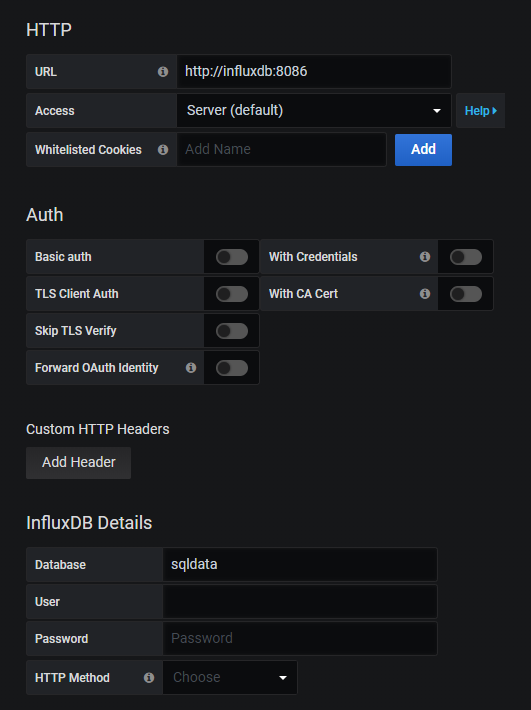Focus the Database field containing sqldata
The width and height of the screenshot is (531, 710).
tap(300, 565)
